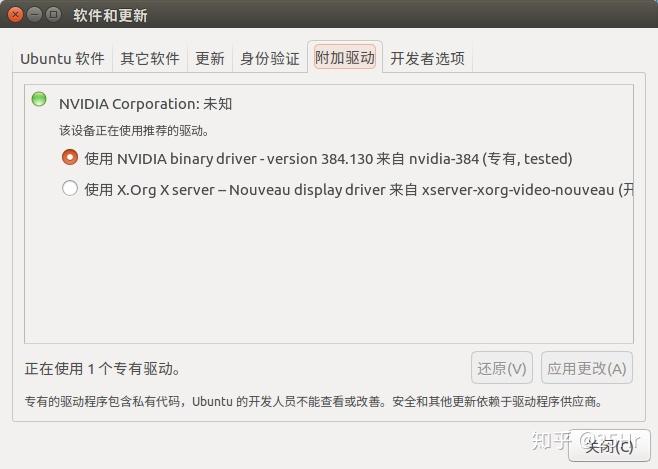Open the 身份验证 tab

(270, 58)
